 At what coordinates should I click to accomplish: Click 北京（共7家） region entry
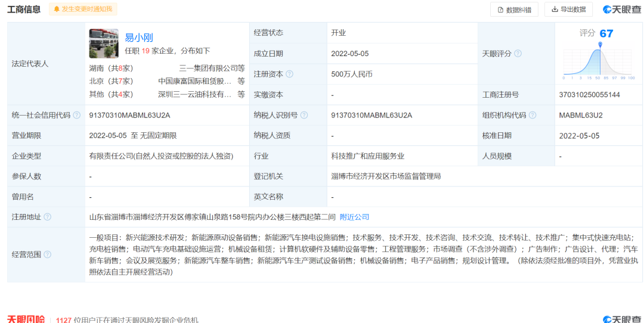coord(112,81)
